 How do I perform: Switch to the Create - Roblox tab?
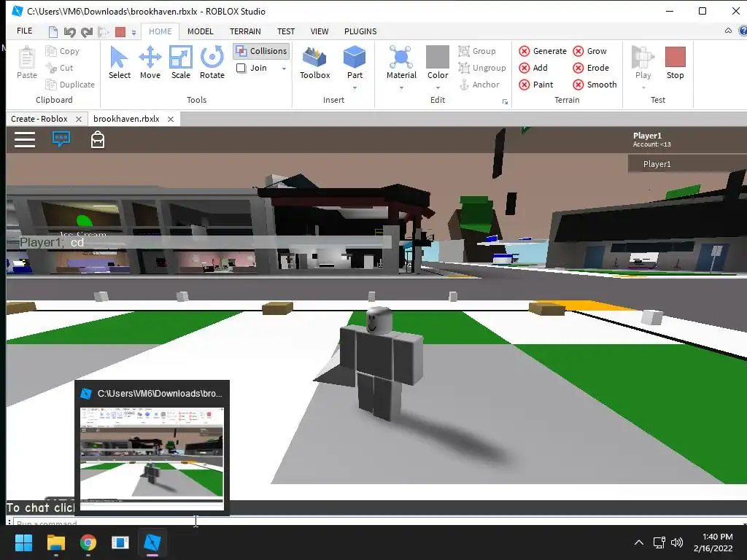click(39, 119)
